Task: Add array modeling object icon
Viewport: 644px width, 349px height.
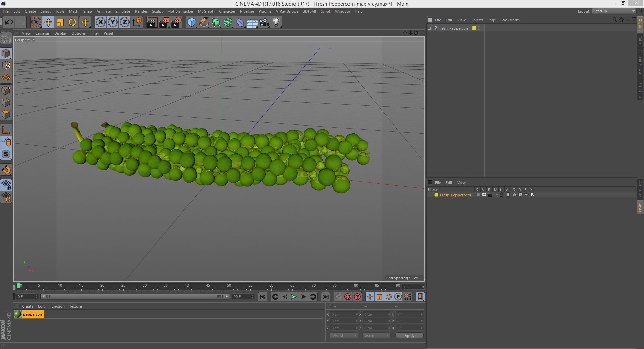Action: [x=228, y=22]
